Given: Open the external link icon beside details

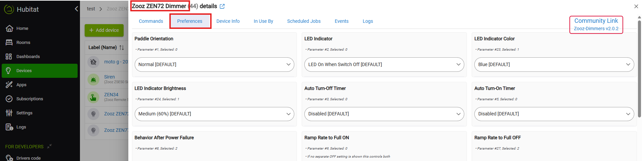Looking at the screenshot, I should point(222,6).
